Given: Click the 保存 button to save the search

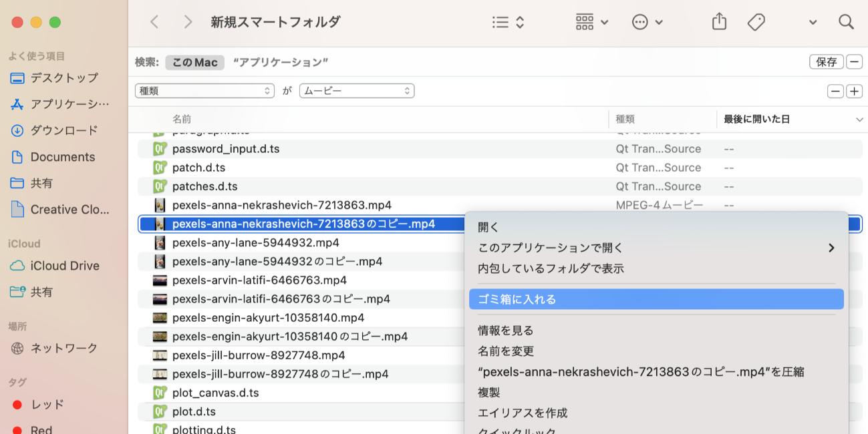Looking at the screenshot, I should [x=826, y=61].
